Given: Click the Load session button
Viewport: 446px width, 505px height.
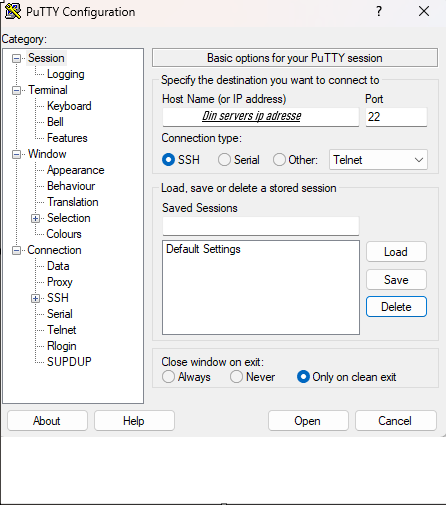Looking at the screenshot, I should tap(396, 252).
